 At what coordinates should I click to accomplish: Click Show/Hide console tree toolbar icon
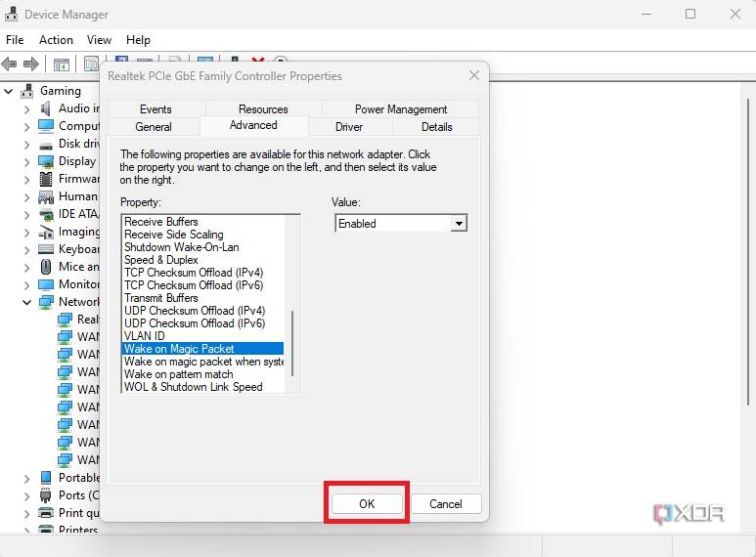point(62,64)
